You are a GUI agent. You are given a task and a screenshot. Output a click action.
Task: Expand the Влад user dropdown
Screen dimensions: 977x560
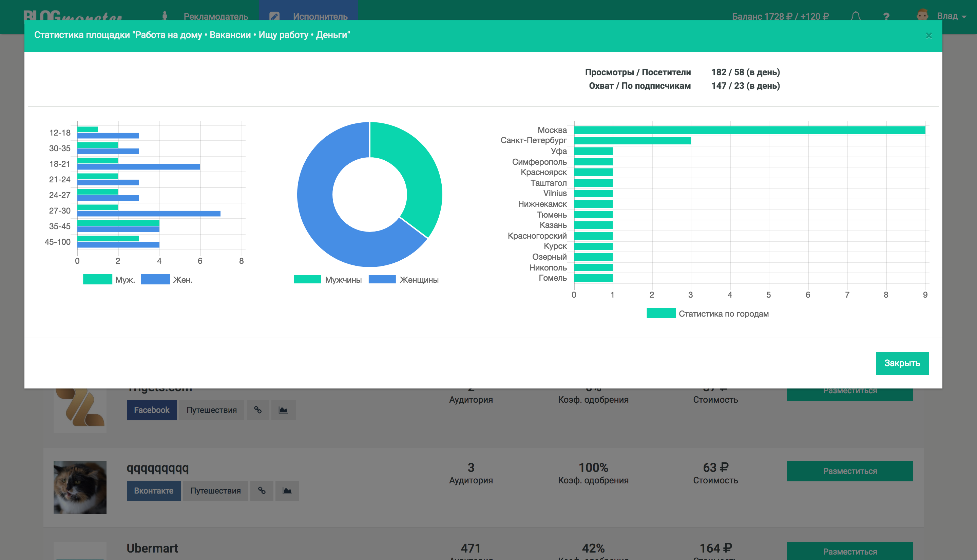(x=951, y=16)
